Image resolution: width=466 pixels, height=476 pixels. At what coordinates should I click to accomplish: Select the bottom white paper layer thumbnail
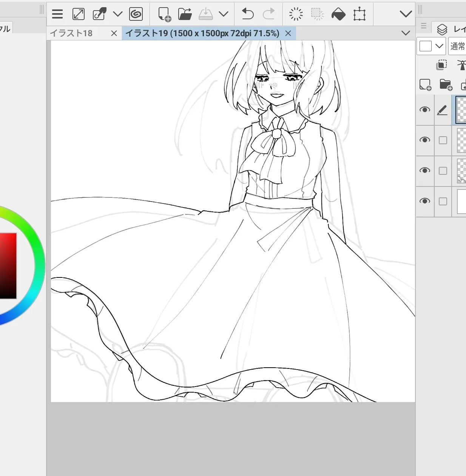coord(461,201)
